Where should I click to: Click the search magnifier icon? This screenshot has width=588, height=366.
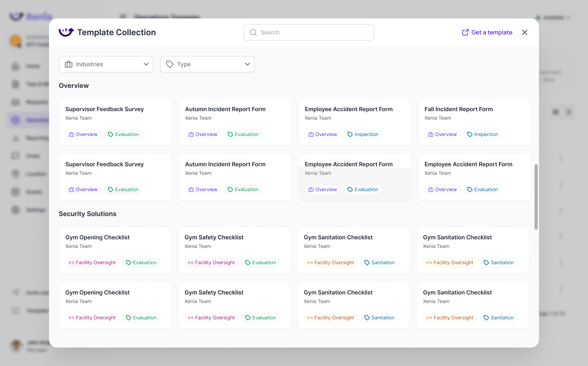[253, 32]
